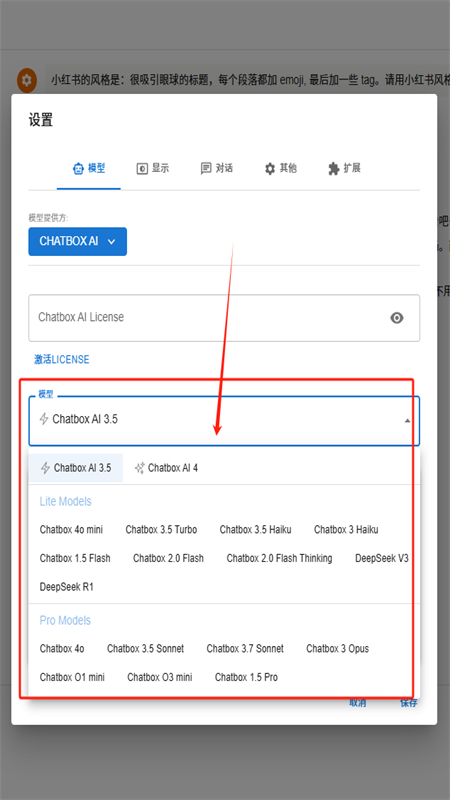
Task: Choose DeepSeek R1 model
Action: (x=66, y=587)
